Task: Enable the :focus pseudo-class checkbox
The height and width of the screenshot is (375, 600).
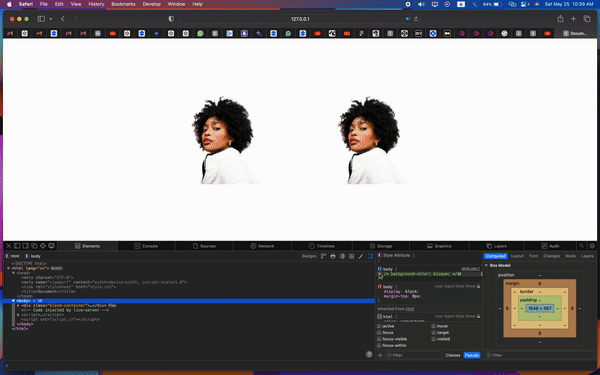Action: pos(379,333)
